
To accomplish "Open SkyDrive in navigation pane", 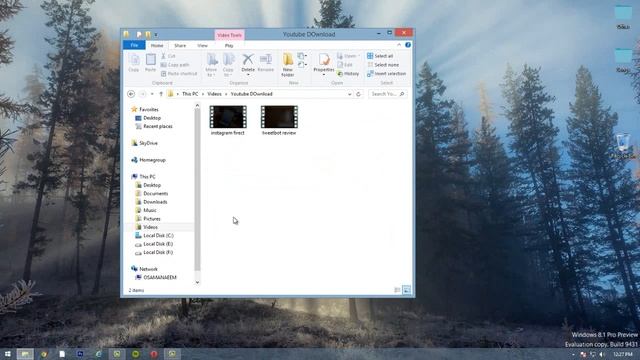I will (144, 143).
